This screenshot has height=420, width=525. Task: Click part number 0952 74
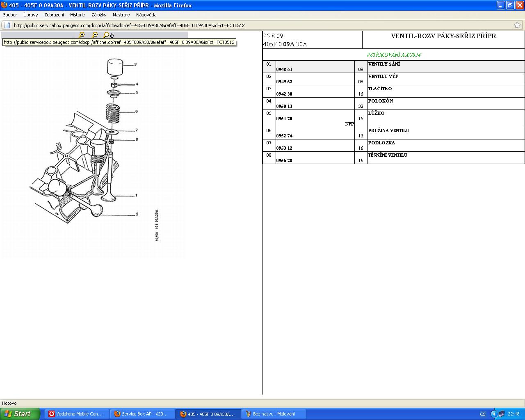coord(284,136)
